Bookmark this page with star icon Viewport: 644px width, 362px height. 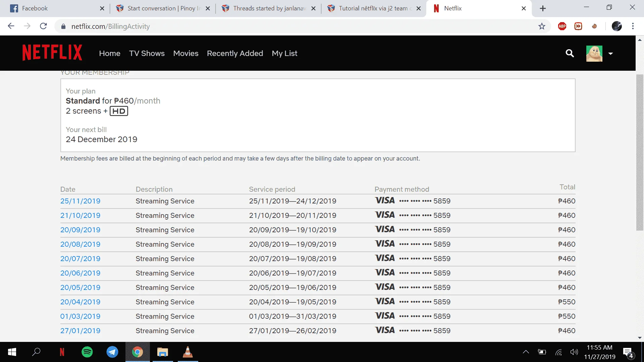[x=542, y=26]
